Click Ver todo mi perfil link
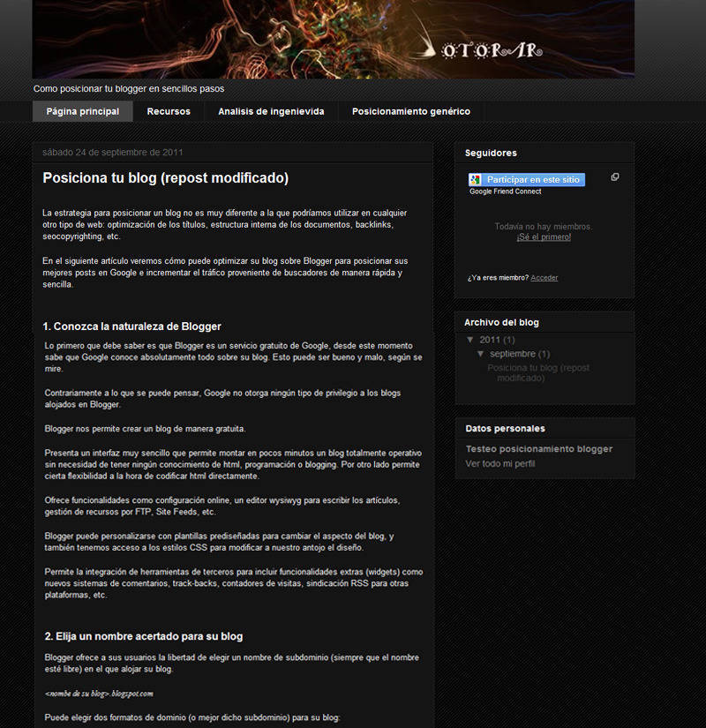This screenshot has height=728, width=706. pos(500,464)
